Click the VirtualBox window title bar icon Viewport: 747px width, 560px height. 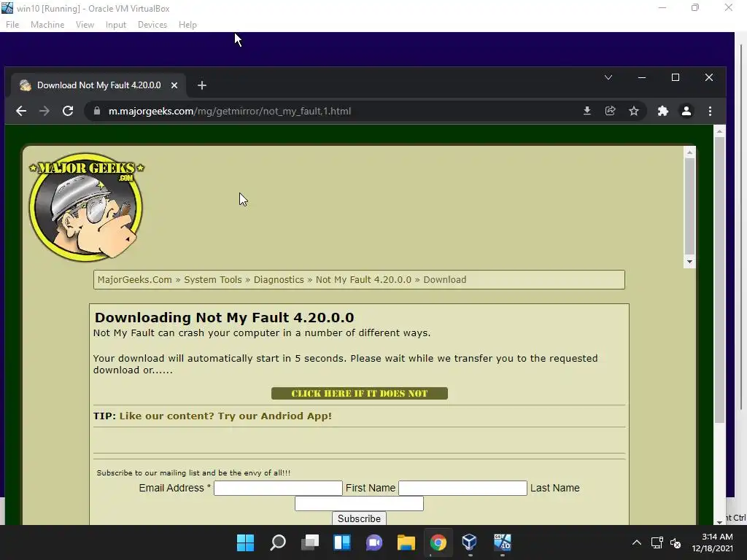[x=7, y=7]
